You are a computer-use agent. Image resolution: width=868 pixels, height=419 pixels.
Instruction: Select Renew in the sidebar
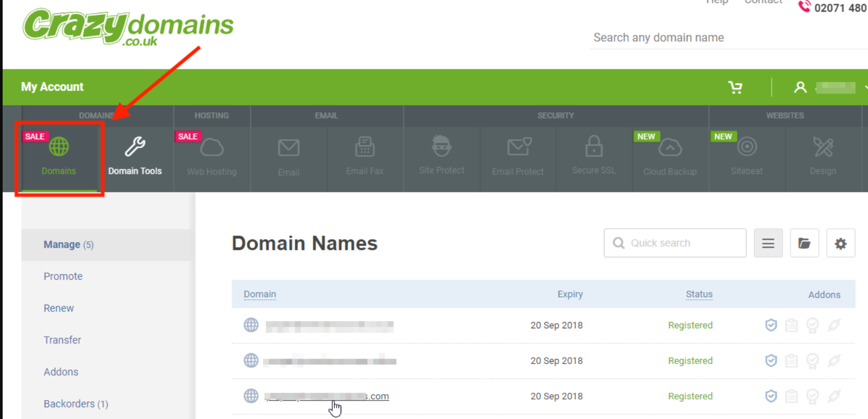pos(59,308)
